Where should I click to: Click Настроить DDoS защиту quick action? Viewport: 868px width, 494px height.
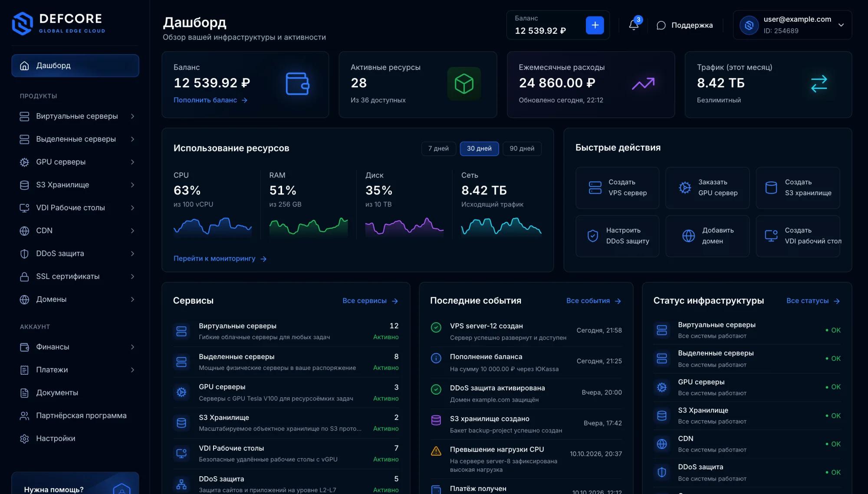[x=617, y=236]
